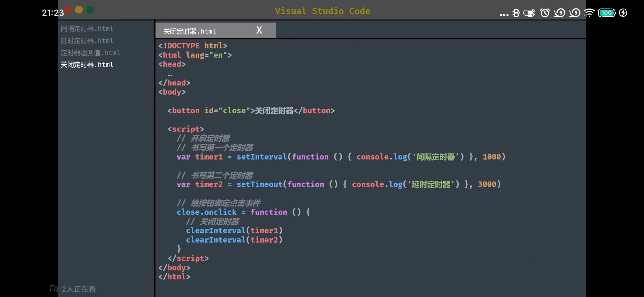Tap the viewers icon beside 2人正在看

(x=53, y=289)
